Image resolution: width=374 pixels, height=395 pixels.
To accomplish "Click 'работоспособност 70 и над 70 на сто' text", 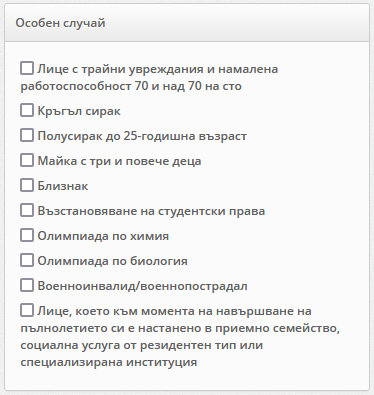I will coord(131,86).
